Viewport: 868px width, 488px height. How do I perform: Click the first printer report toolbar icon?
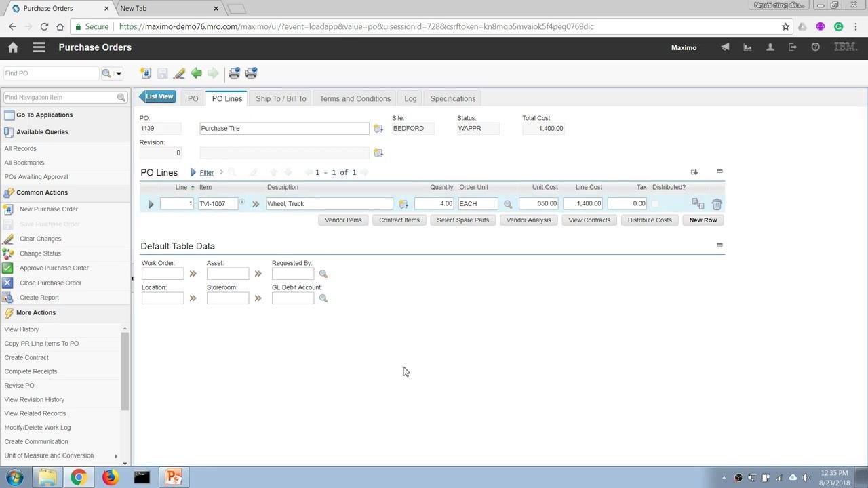pyautogui.click(x=234, y=73)
